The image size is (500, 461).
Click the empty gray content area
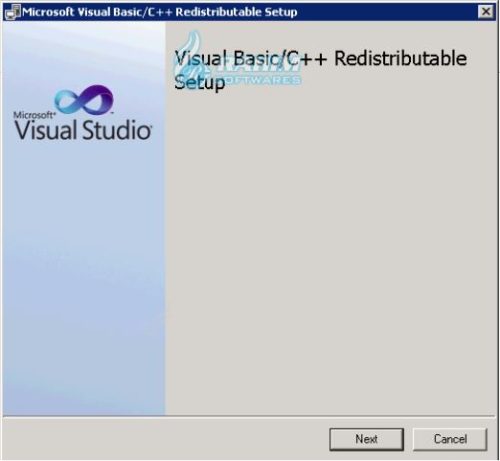[x=330, y=250]
